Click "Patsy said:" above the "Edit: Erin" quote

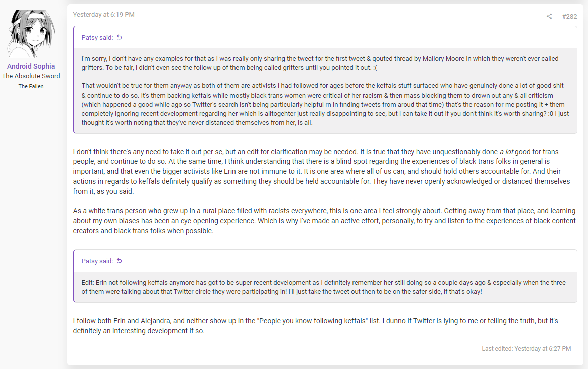point(97,261)
